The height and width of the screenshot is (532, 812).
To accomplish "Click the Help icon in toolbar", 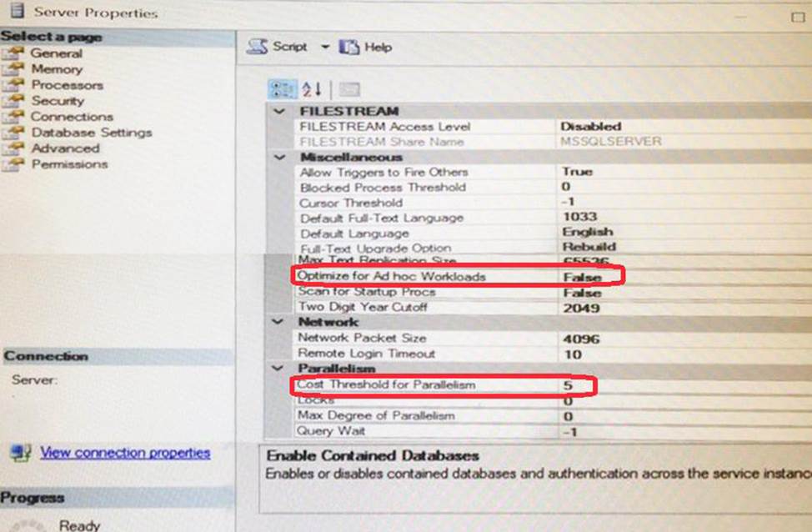I will (x=349, y=48).
